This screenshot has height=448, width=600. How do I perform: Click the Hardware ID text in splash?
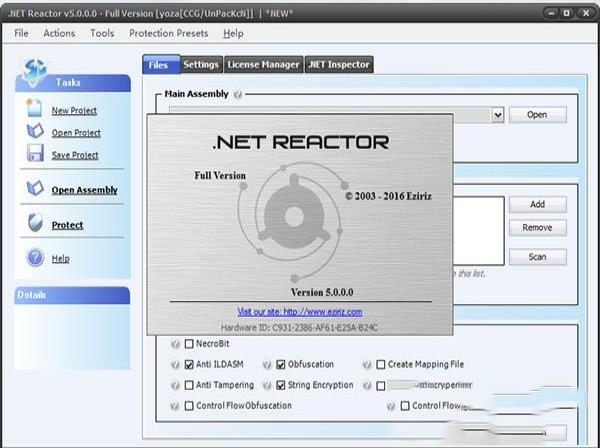pos(300,328)
